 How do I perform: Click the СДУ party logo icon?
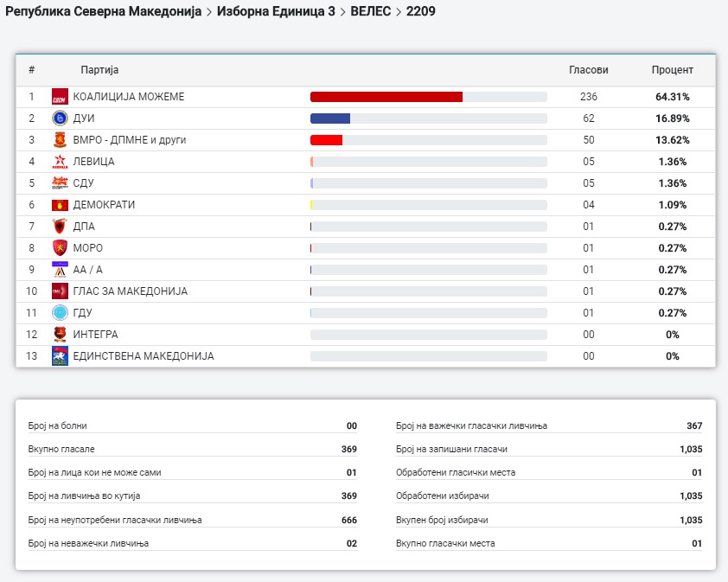pyautogui.click(x=60, y=183)
